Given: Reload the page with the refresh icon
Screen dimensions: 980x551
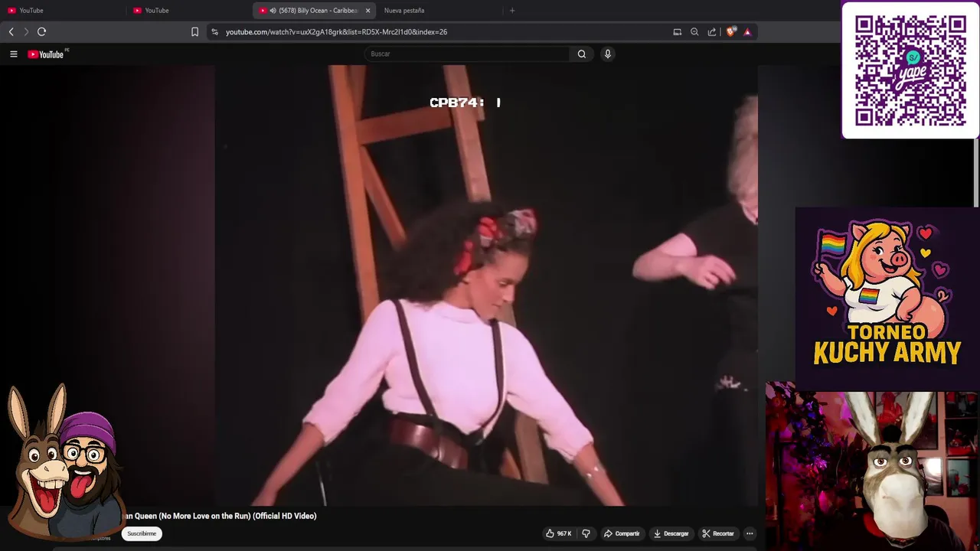Looking at the screenshot, I should (x=41, y=31).
